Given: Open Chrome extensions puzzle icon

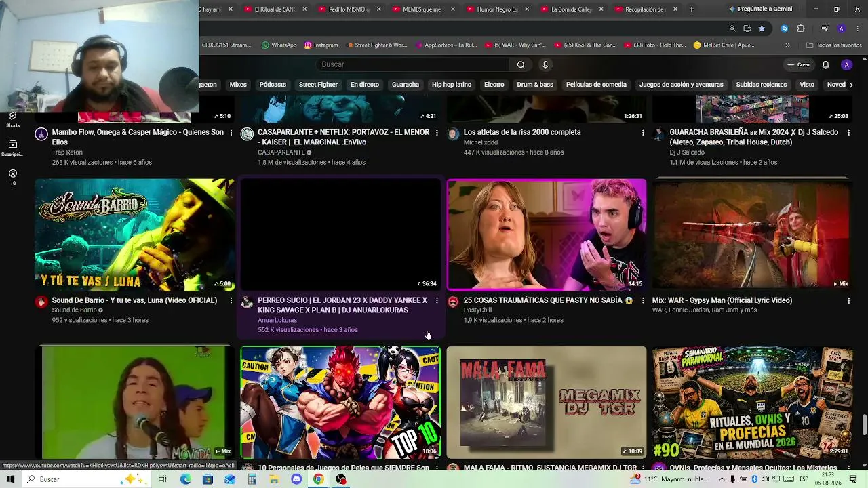Looking at the screenshot, I should [x=801, y=28].
